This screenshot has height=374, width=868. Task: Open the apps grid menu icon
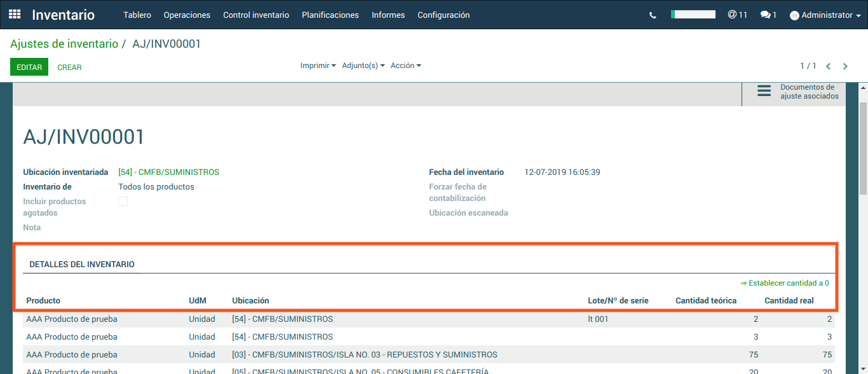[15, 15]
